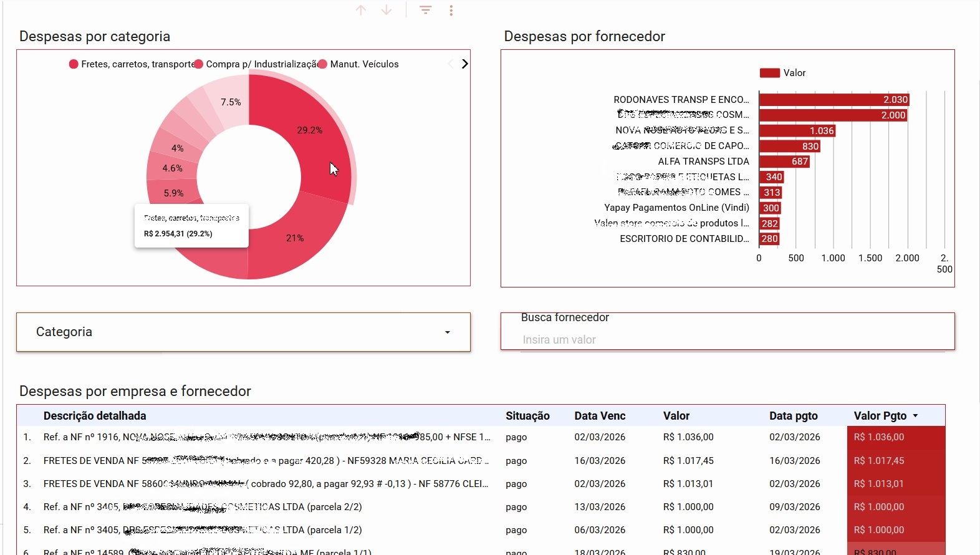The width and height of the screenshot is (980, 555).
Task: Select the RODONAVES bar with value 2.030
Action: click(x=833, y=100)
